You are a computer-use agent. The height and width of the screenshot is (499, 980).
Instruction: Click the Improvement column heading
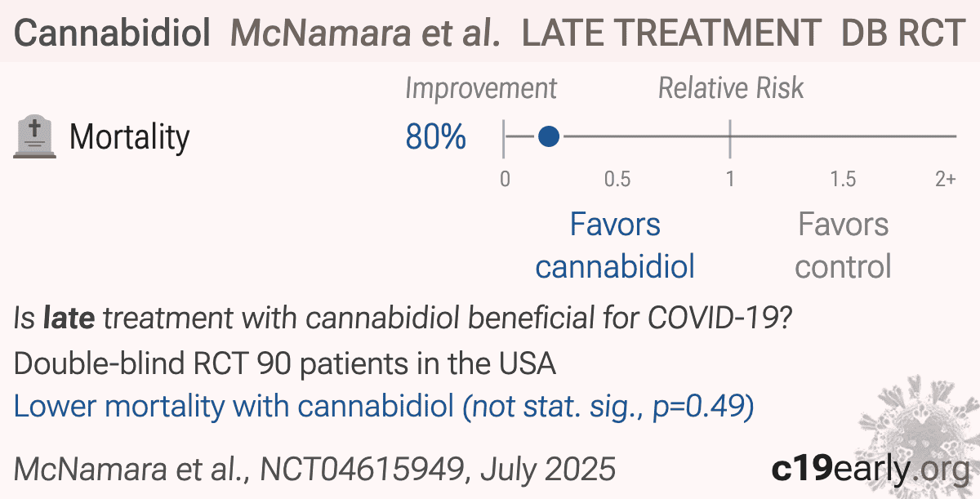[x=481, y=88]
